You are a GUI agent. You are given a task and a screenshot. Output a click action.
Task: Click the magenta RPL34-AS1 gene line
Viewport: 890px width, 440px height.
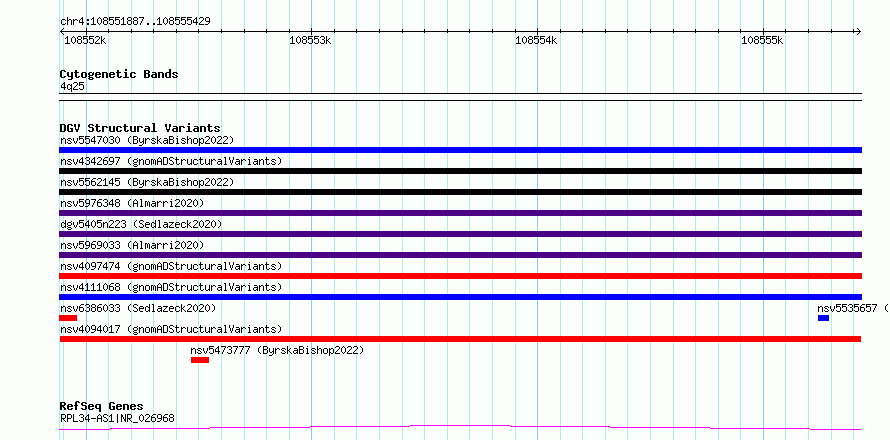click(460, 427)
